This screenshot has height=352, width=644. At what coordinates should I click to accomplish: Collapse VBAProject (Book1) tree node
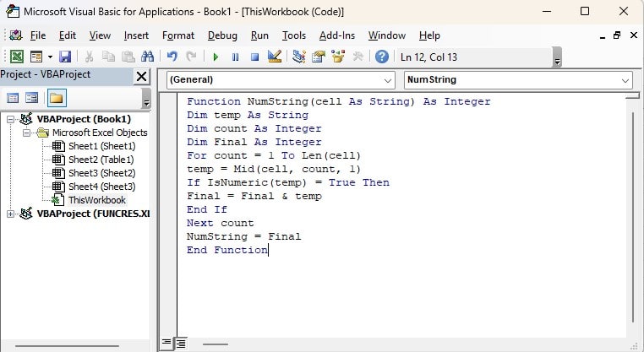click(x=10, y=119)
